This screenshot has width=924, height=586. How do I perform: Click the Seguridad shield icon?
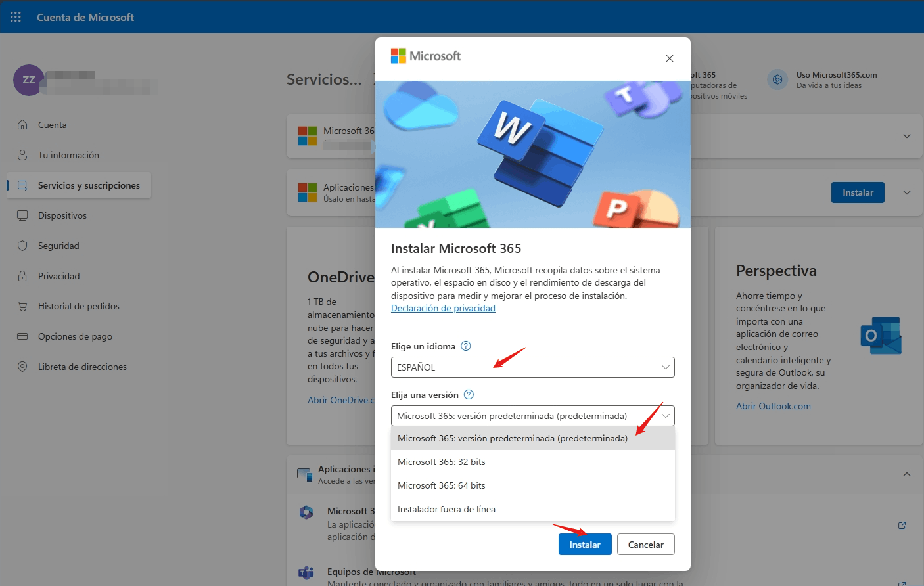tap(22, 246)
